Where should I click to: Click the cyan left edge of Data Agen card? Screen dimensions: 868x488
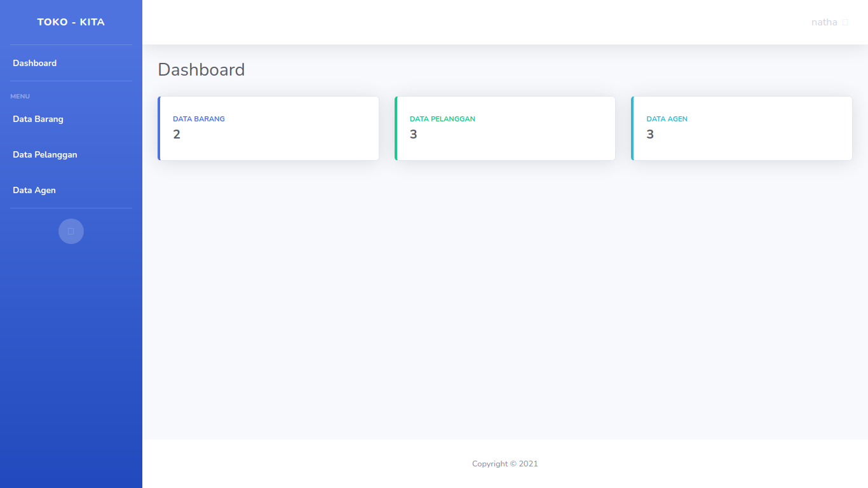632,128
